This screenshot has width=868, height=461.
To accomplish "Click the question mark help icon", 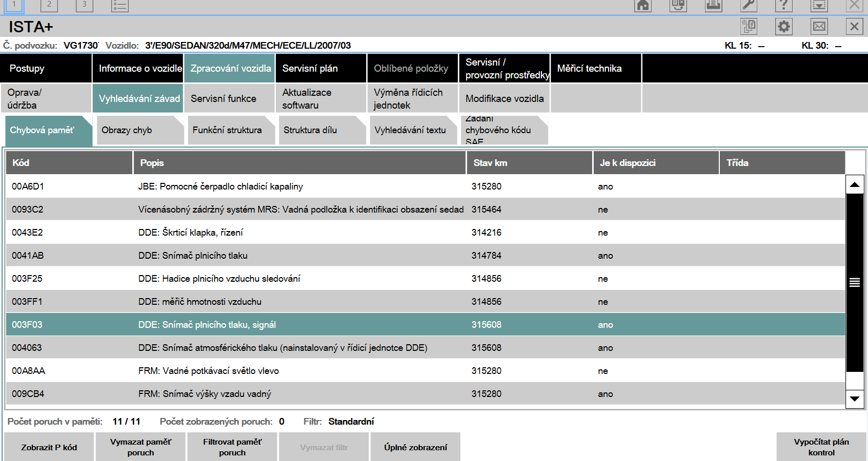I will 783,6.
